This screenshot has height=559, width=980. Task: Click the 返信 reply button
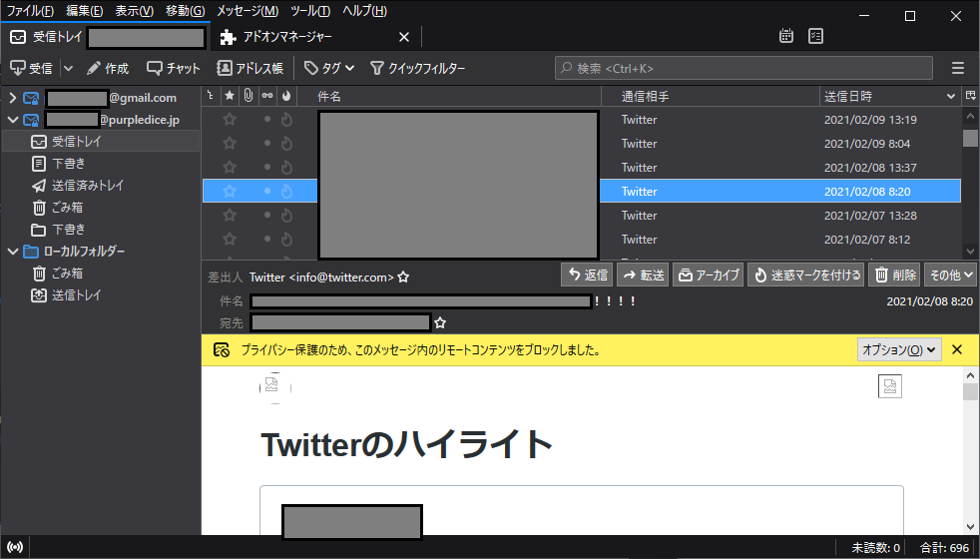point(587,275)
